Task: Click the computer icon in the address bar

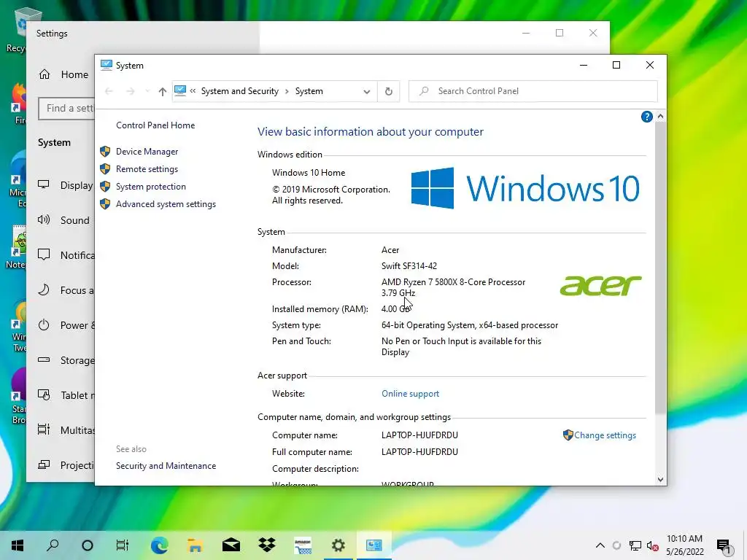Action: click(180, 90)
